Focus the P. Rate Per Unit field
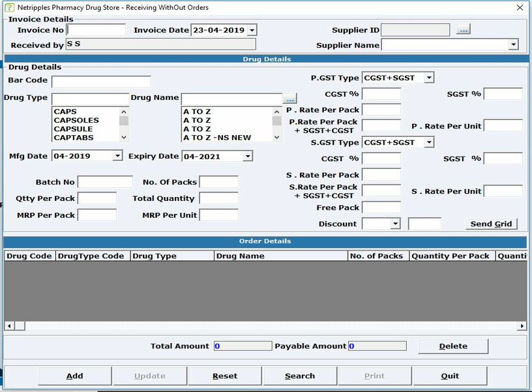Viewport: 532px width, 392px height. tap(503, 126)
